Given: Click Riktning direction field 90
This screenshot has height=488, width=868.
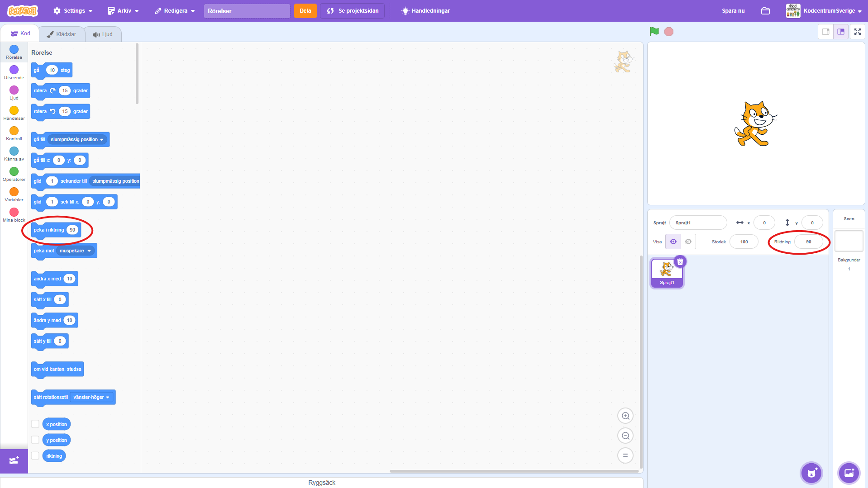Looking at the screenshot, I should (x=809, y=242).
